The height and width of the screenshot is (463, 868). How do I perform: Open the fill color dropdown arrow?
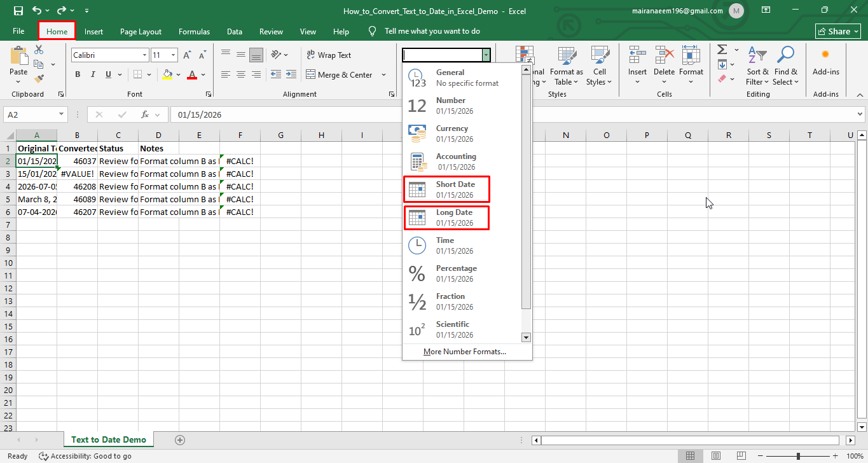(x=179, y=74)
